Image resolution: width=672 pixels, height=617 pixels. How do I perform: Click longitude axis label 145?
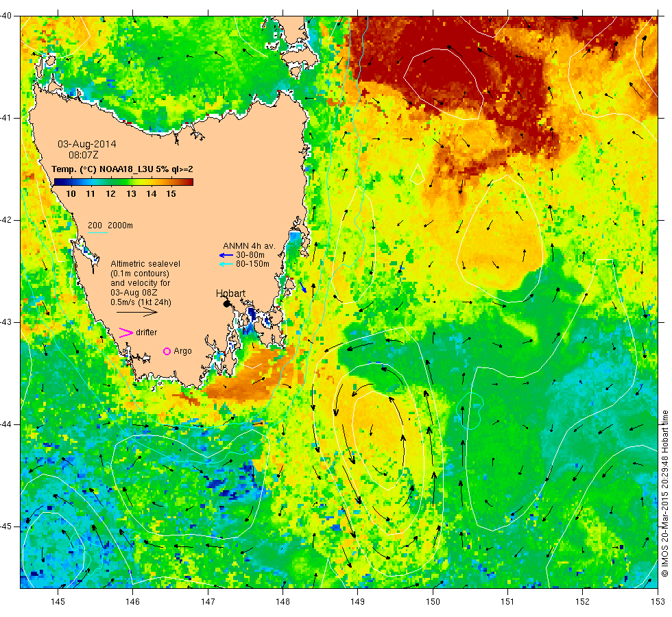pos(58,602)
